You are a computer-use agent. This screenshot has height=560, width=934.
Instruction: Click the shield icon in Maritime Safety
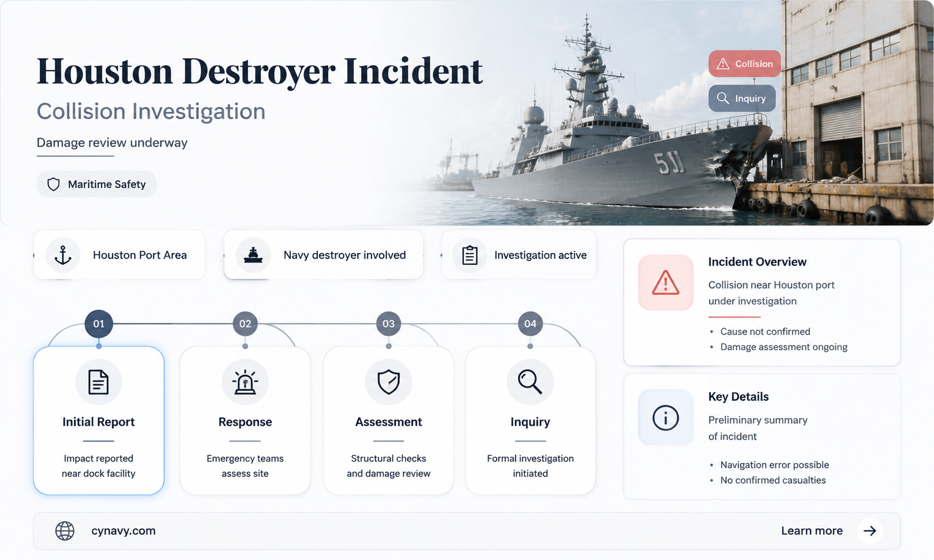[54, 184]
